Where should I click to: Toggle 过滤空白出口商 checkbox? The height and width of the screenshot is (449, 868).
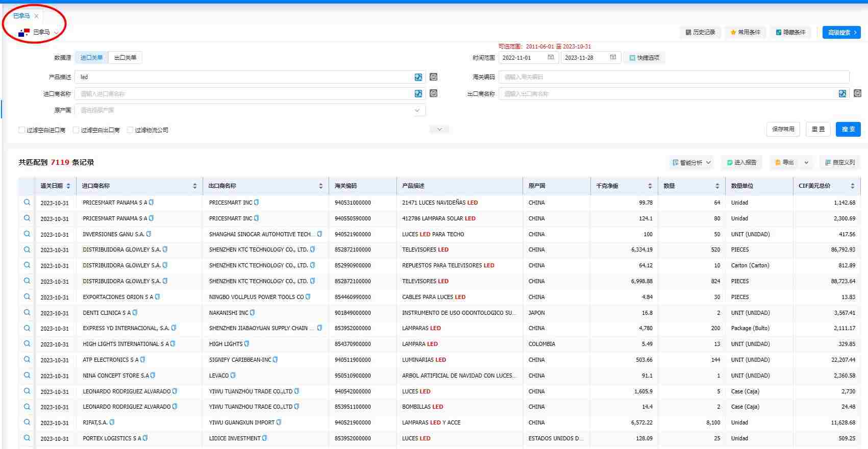pyautogui.click(x=76, y=130)
